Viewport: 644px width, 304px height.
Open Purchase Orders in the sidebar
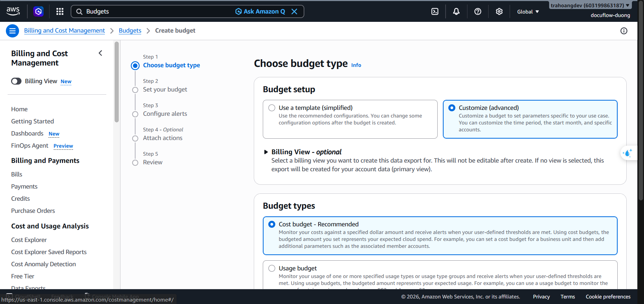[33, 211]
